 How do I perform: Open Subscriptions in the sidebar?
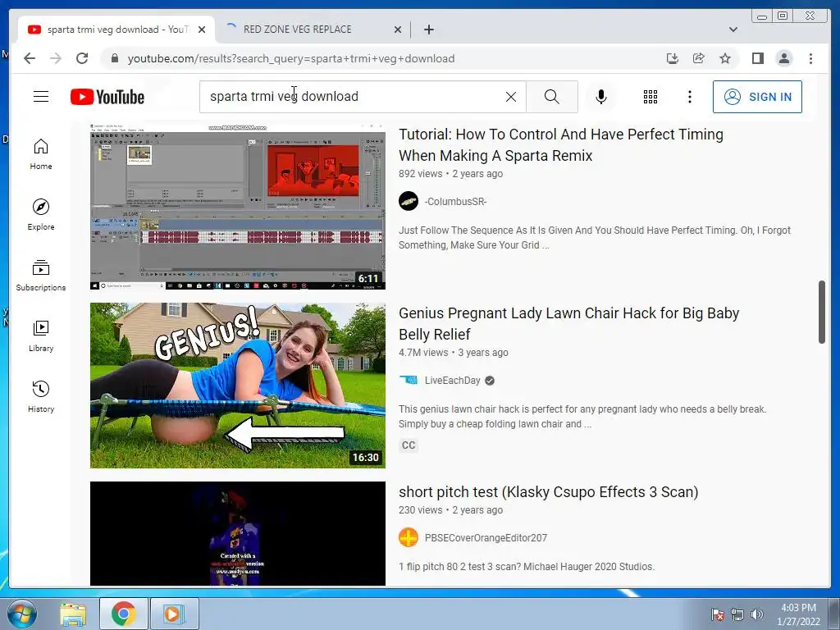pos(41,276)
